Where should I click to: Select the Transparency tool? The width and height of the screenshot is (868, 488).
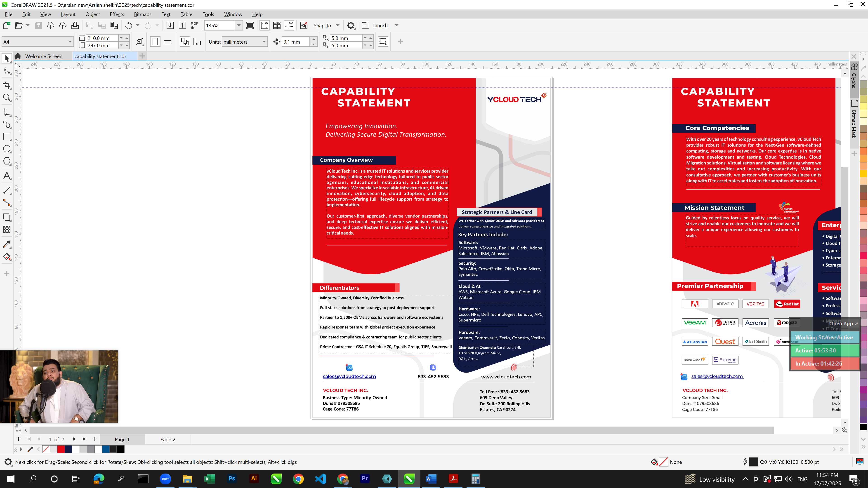pyautogui.click(x=7, y=229)
